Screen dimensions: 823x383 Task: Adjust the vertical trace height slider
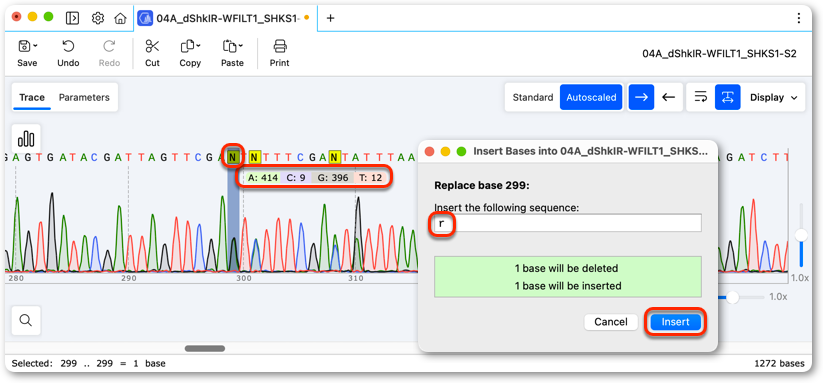[800, 236]
